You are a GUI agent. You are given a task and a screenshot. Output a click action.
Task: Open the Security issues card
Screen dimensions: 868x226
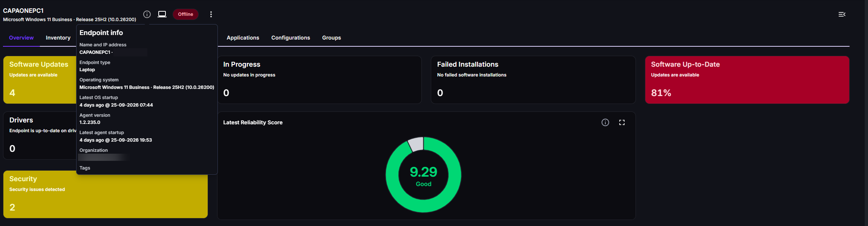[x=106, y=194]
